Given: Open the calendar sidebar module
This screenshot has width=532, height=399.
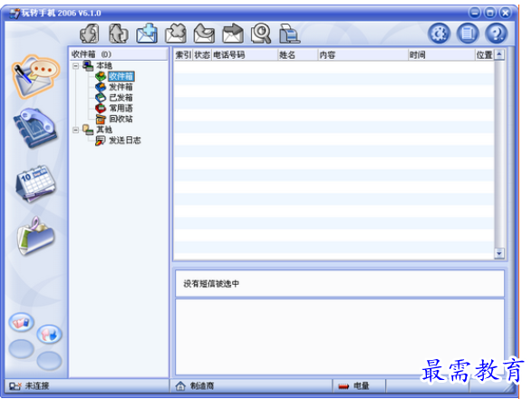Looking at the screenshot, I should pyautogui.click(x=35, y=184).
